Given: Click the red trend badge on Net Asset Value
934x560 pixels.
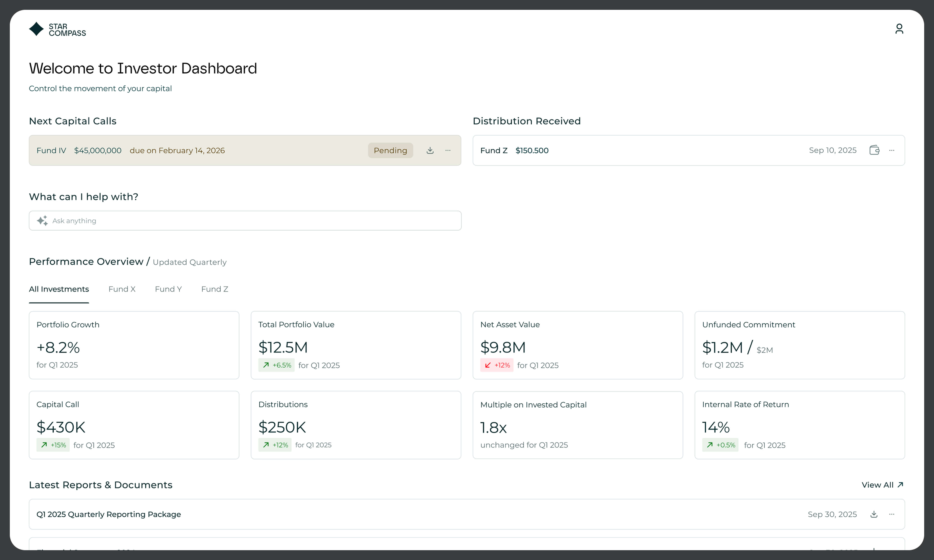Looking at the screenshot, I should pyautogui.click(x=496, y=365).
